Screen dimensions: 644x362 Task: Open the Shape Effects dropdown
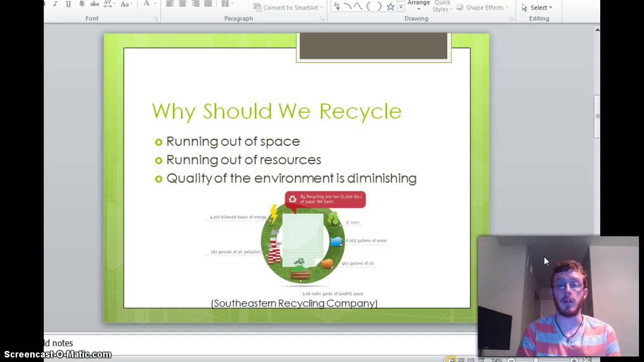482,8
